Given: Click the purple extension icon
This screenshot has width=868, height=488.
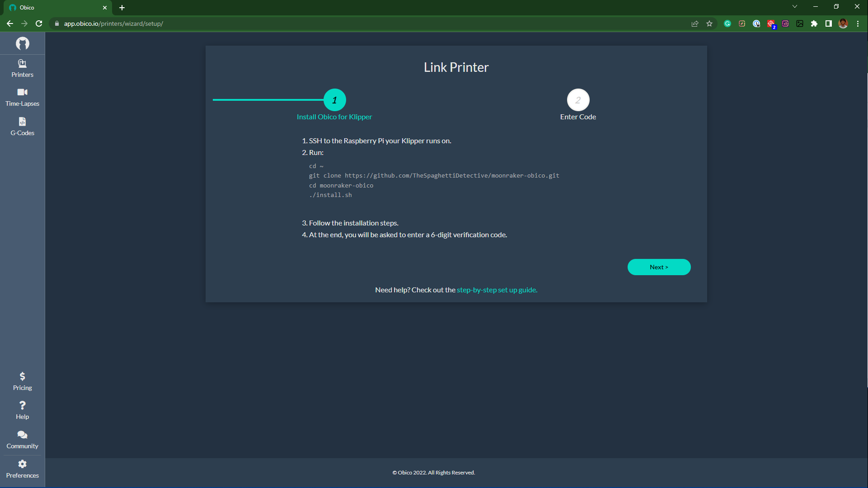Looking at the screenshot, I should (x=785, y=23).
